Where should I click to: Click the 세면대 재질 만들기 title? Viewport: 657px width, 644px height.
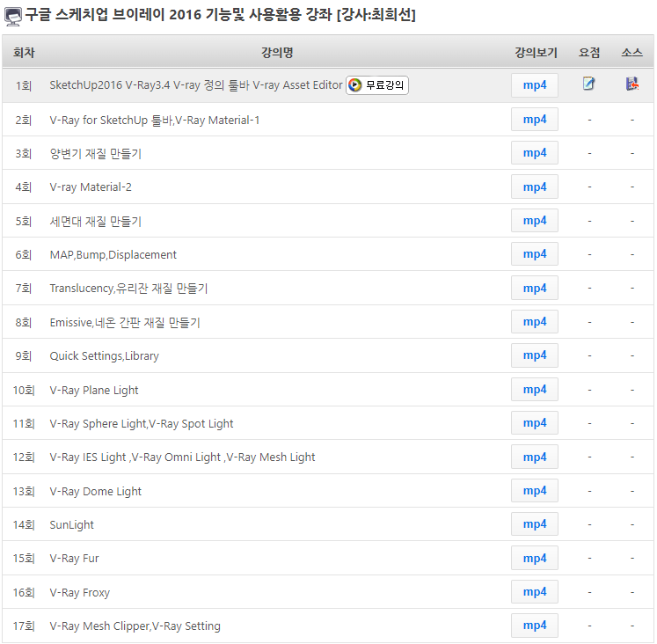96,221
